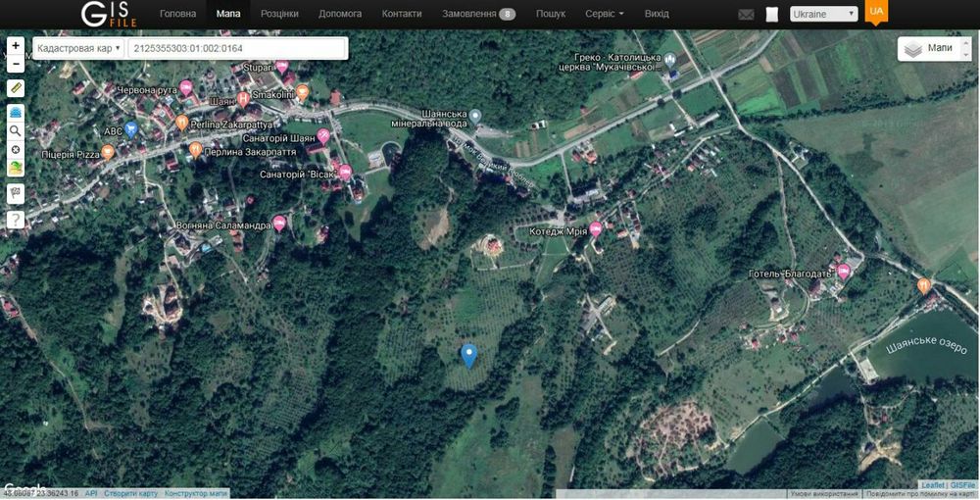Screen dimensions: 980x500
Task: Open Замовлення orders menu item
Action: pos(479,14)
